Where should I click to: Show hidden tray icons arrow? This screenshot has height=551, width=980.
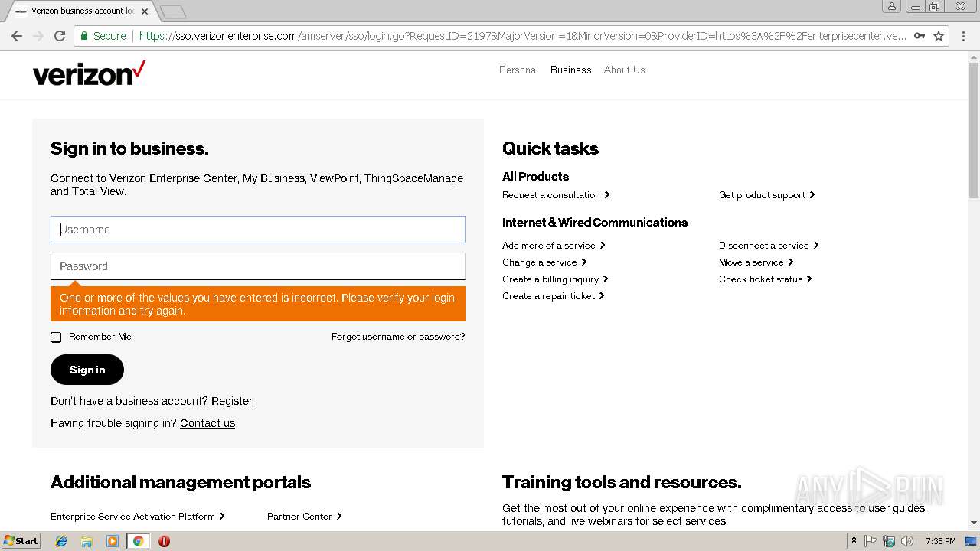854,541
